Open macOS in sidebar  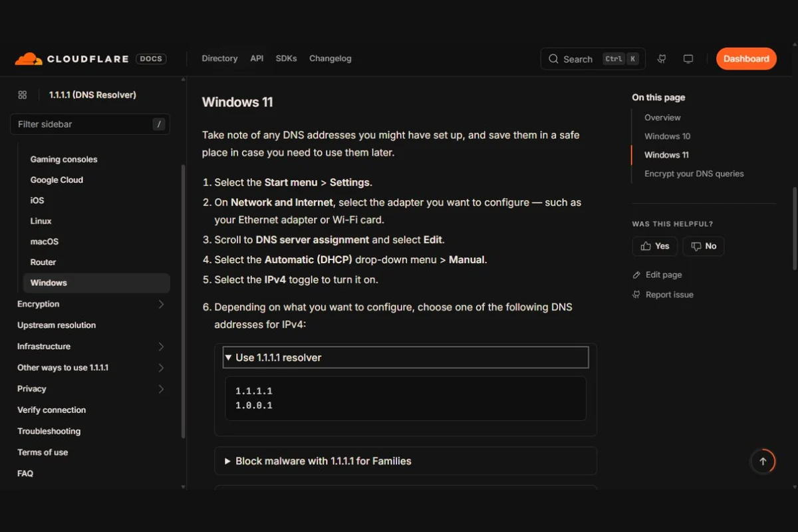pyautogui.click(x=45, y=241)
